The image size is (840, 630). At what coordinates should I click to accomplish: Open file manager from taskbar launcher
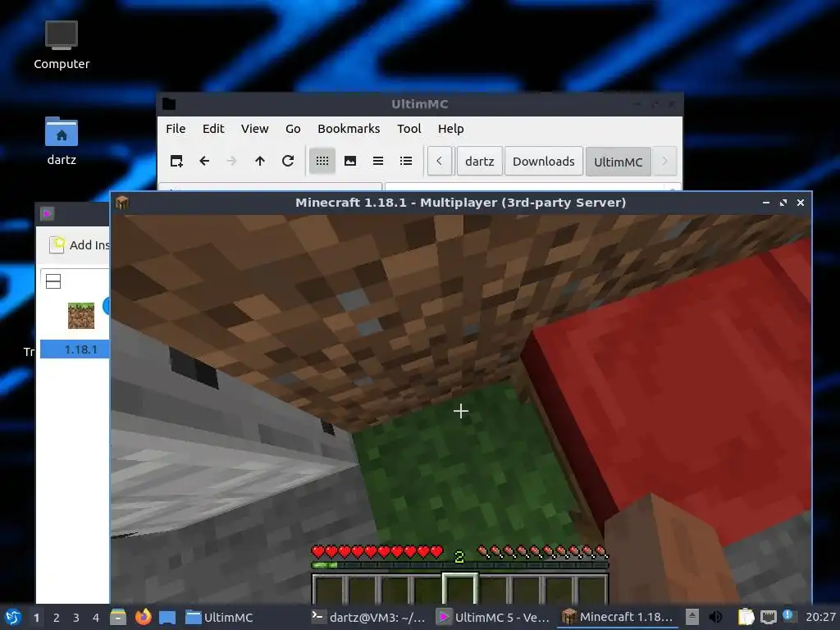click(118, 617)
